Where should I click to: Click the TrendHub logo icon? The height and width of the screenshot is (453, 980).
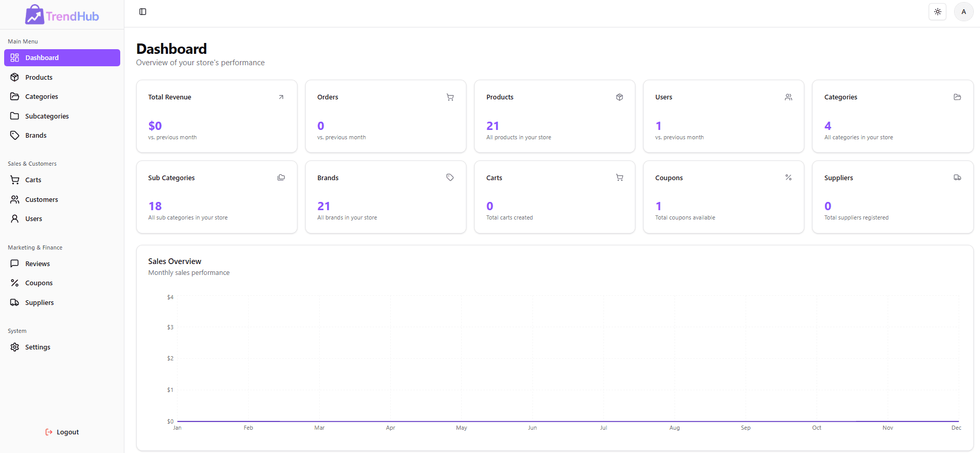(x=35, y=14)
